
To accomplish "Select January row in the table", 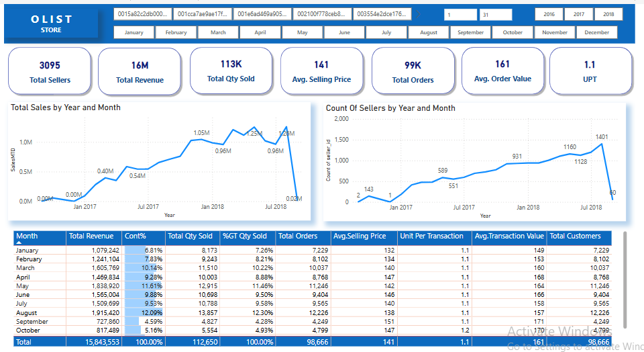I will (312, 250).
